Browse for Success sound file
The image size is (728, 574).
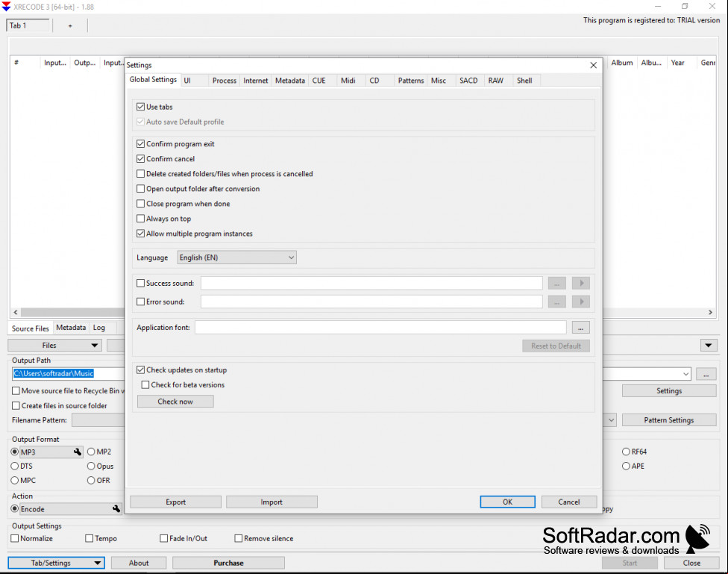(556, 283)
